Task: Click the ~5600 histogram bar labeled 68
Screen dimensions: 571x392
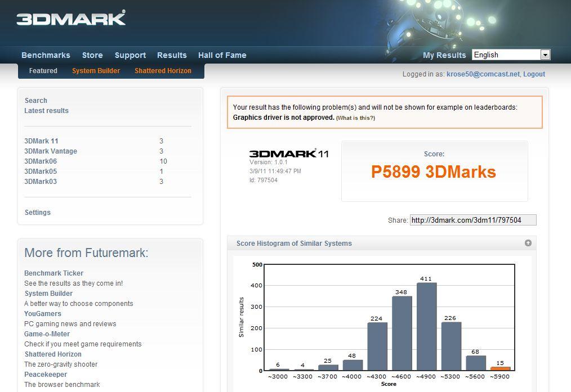Action: [476, 363]
